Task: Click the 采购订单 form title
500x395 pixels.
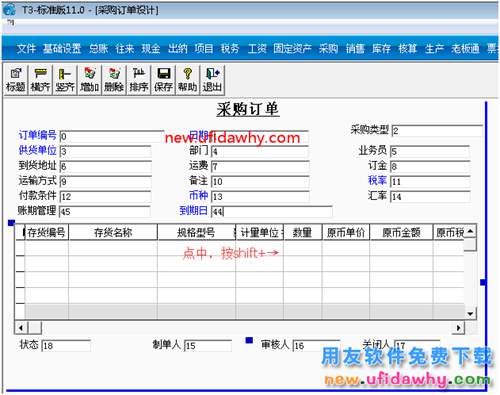Action: pos(248,109)
